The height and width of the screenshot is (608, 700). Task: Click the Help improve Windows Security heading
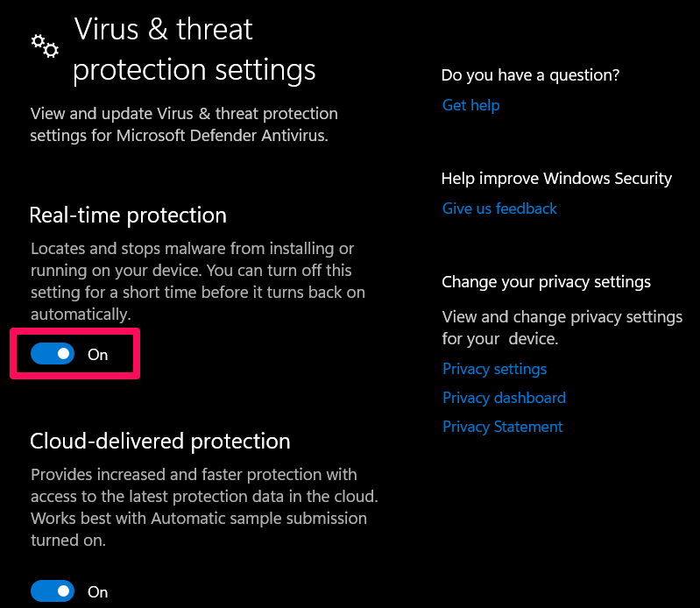tap(556, 179)
